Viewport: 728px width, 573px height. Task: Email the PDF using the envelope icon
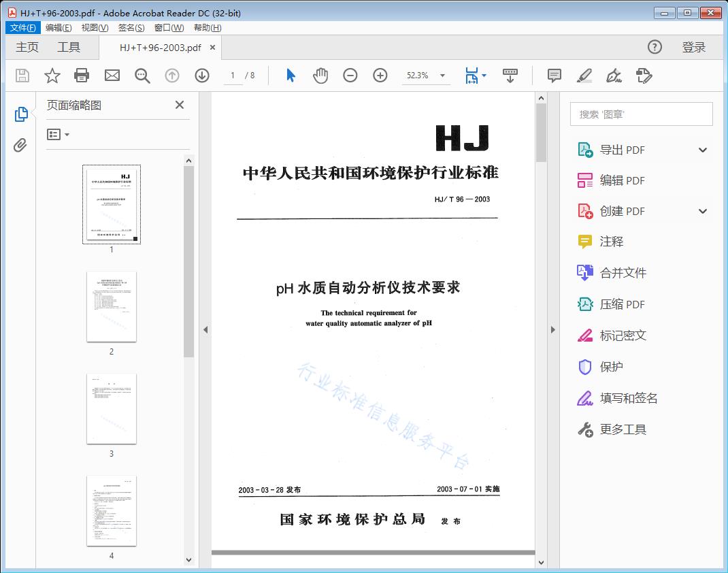click(x=112, y=75)
